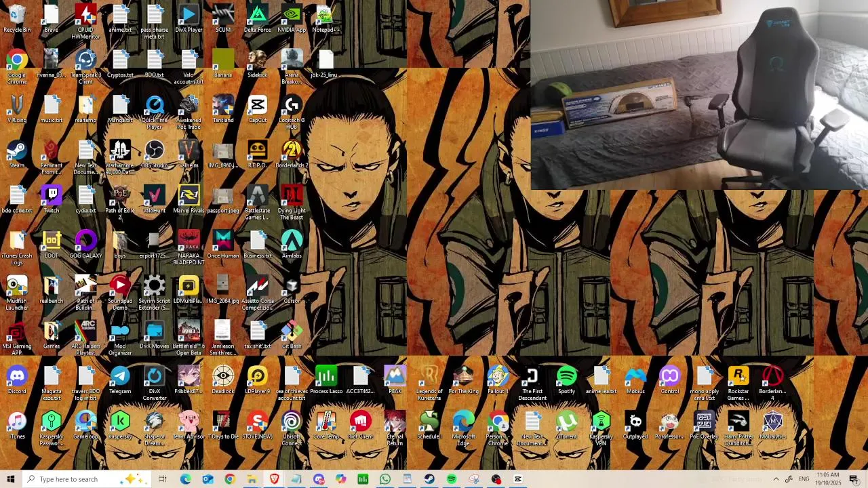Image resolution: width=868 pixels, height=488 pixels.
Task: Open the Telegram desktop shortcut
Action: pos(120,381)
